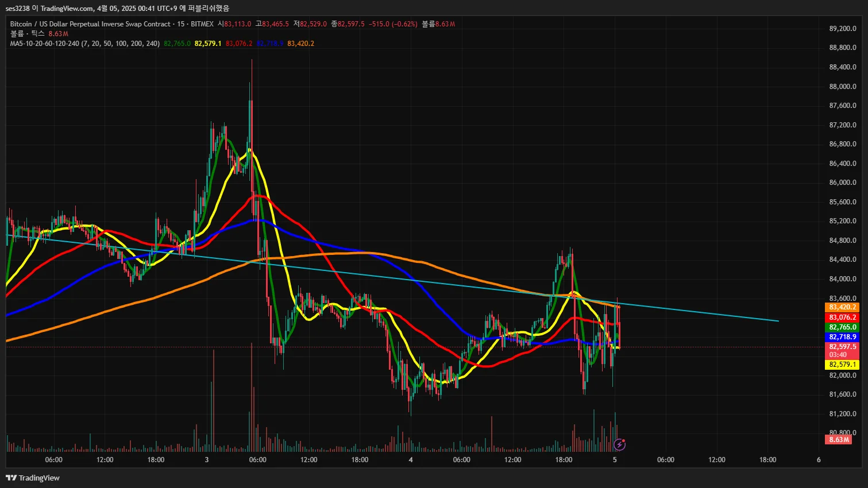Click the current price 82,597.5 countdown label
This screenshot has height=488, width=868.
click(842, 351)
